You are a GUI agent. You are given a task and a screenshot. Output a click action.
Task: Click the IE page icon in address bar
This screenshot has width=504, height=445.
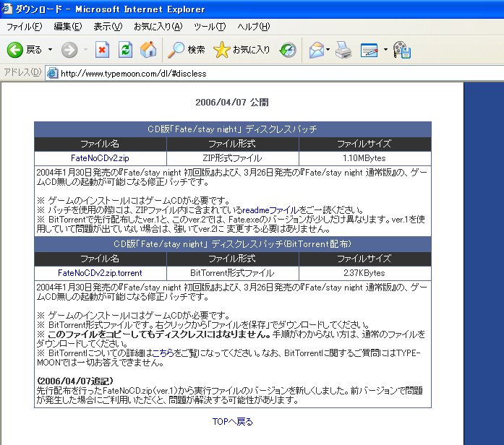pyautogui.click(x=52, y=74)
